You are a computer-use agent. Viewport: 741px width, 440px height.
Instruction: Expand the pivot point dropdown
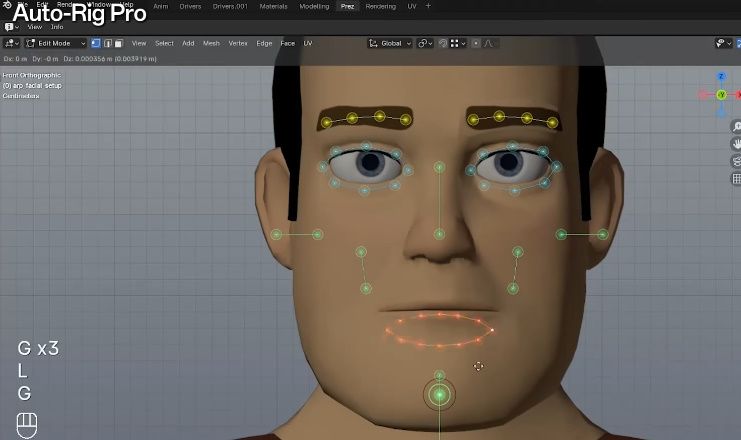point(424,43)
